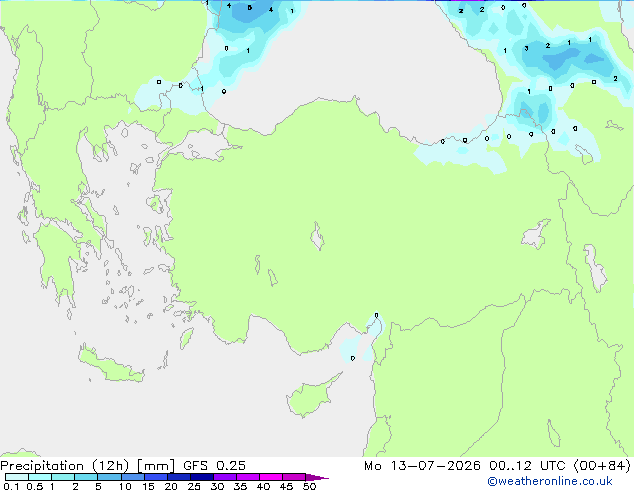Click the over-50 mm legend arrow tip
The width and height of the screenshot is (634, 490).
[x=317, y=477]
